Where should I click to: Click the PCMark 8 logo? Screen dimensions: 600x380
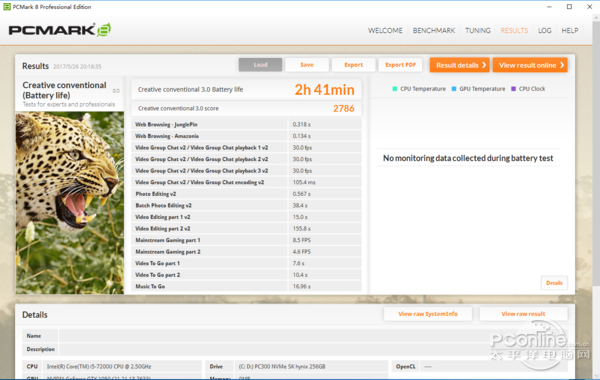click(x=60, y=30)
